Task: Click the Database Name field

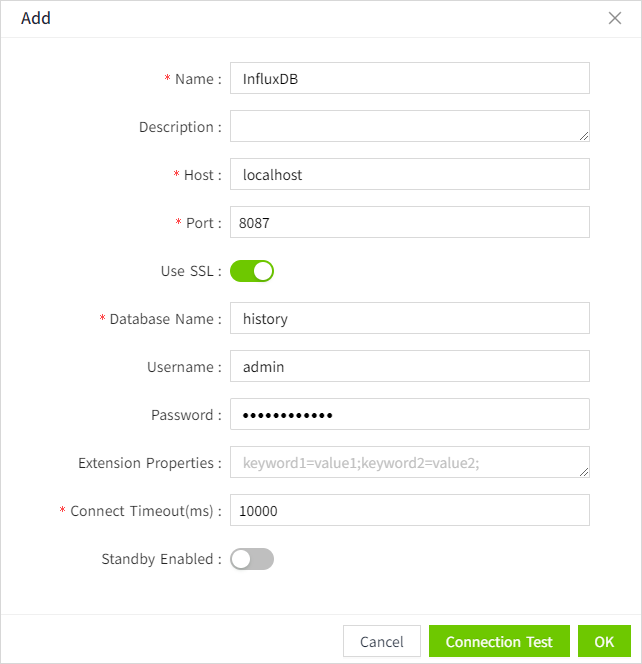Action: tap(409, 318)
